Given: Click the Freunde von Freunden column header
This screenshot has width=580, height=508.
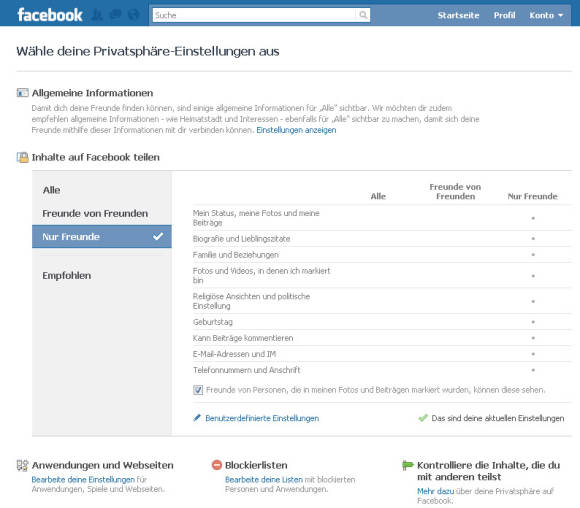Looking at the screenshot, I should [x=455, y=192].
